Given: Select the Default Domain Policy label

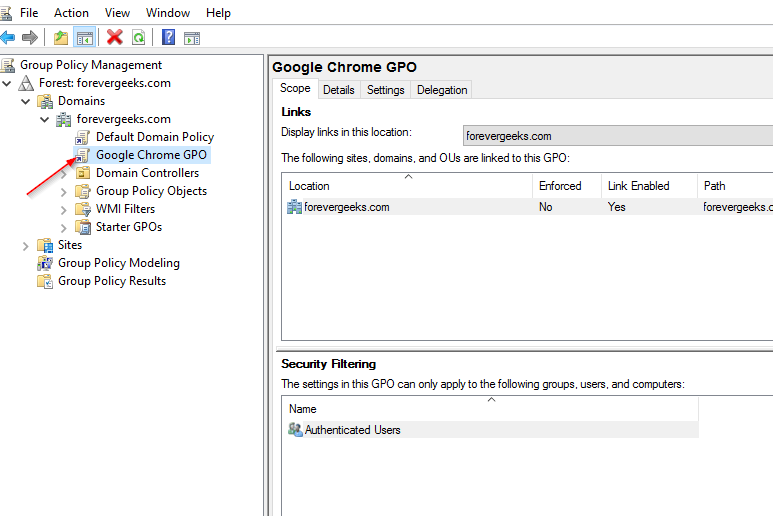Looking at the screenshot, I should pos(155,137).
